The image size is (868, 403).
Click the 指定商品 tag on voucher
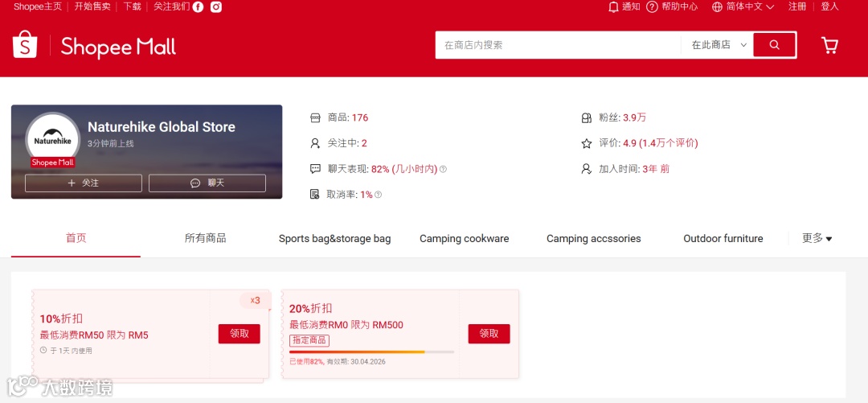click(309, 340)
